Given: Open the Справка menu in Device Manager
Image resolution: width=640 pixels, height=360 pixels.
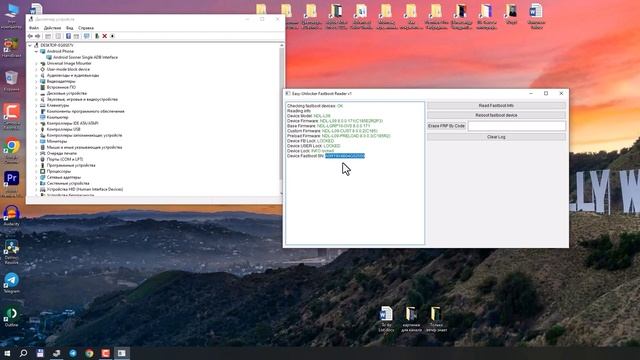Looking at the screenshot, I should tap(86, 28).
